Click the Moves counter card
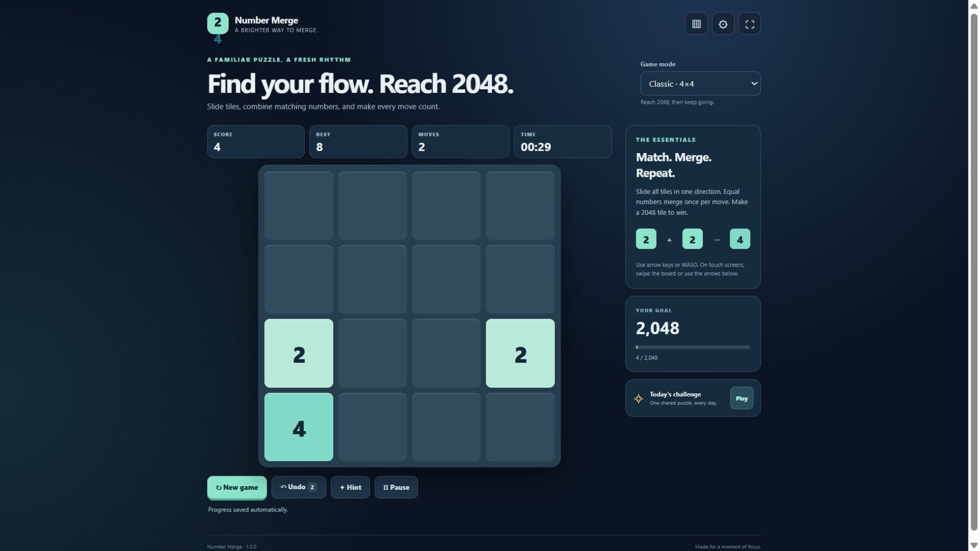Screen dimensions: 980x551 460,142
